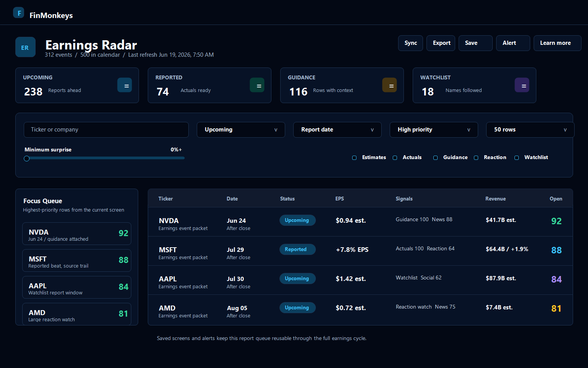Click the WATCHLIST count 18
The width and height of the screenshot is (588, 368).
pyautogui.click(x=428, y=92)
